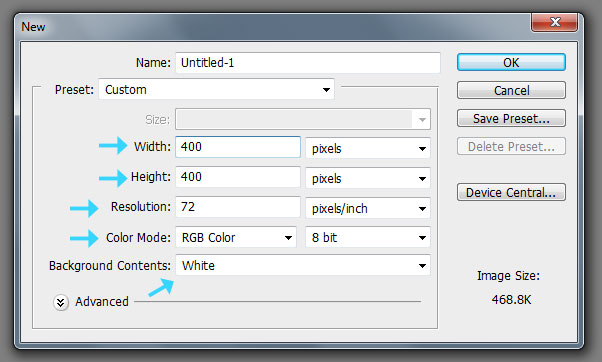Click the Save Preset button
Viewport: 602px width, 362px height.
(x=511, y=118)
